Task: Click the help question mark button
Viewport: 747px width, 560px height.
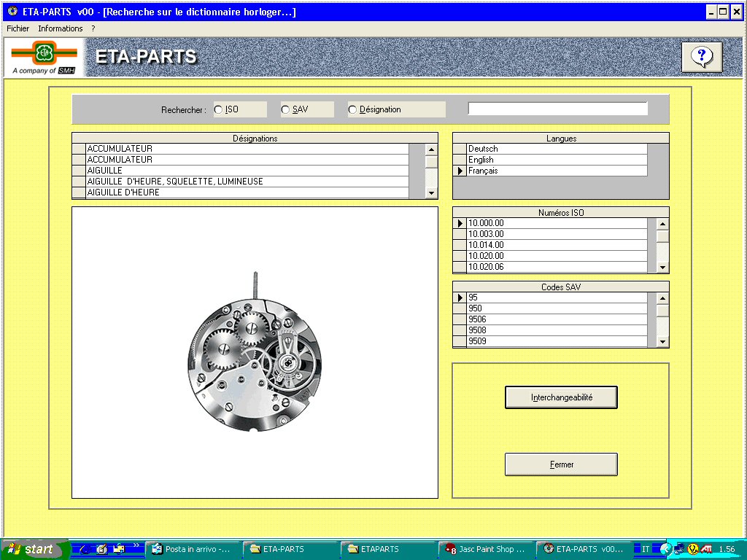Action: [701, 57]
